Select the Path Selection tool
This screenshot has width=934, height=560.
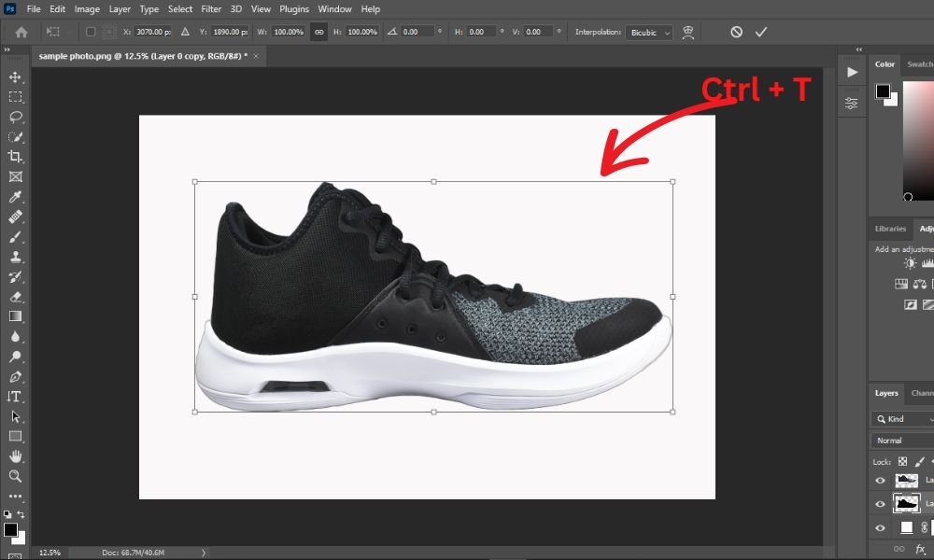[x=15, y=416]
